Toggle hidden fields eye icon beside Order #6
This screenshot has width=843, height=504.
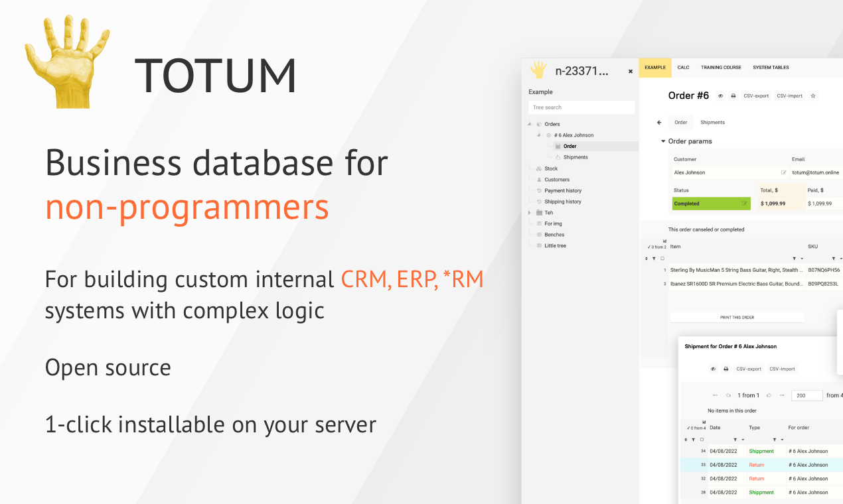click(x=721, y=96)
